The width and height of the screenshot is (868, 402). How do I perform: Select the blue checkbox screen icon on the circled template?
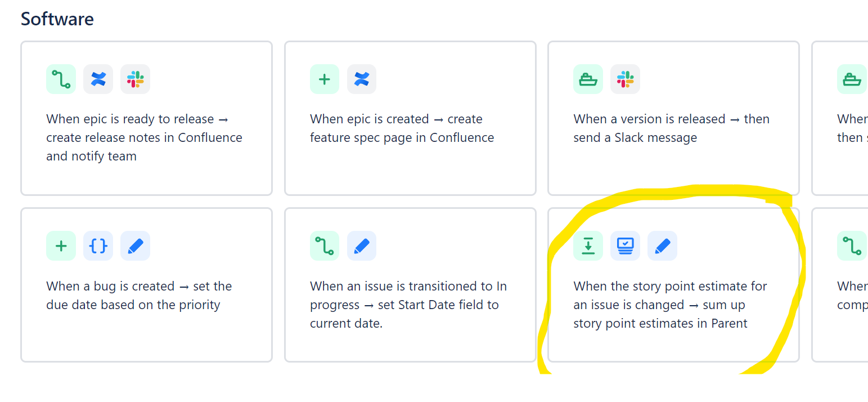point(625,246)
